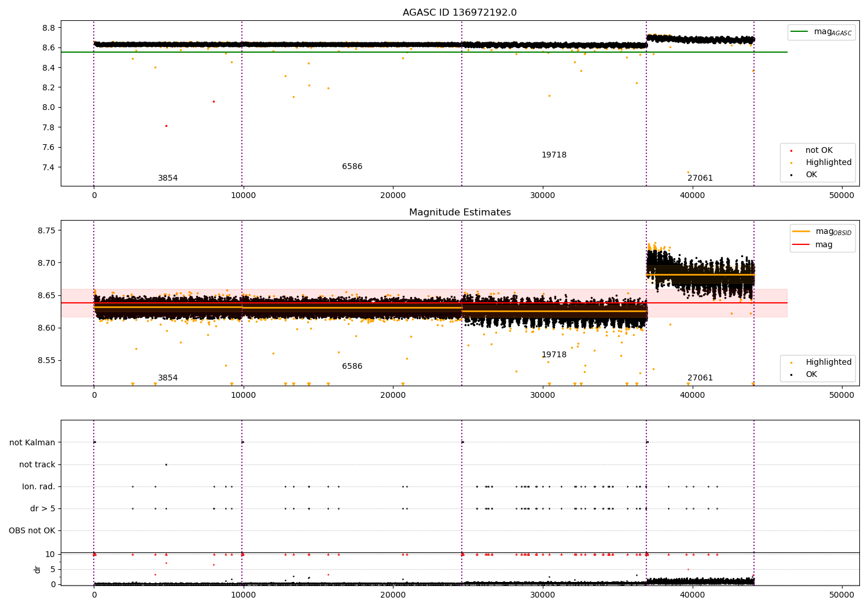The height and width of the screenshot is (608, 868).
Task: Click obsid label 27061 in Magnitude Estimates plot
Action: (700, 378)
